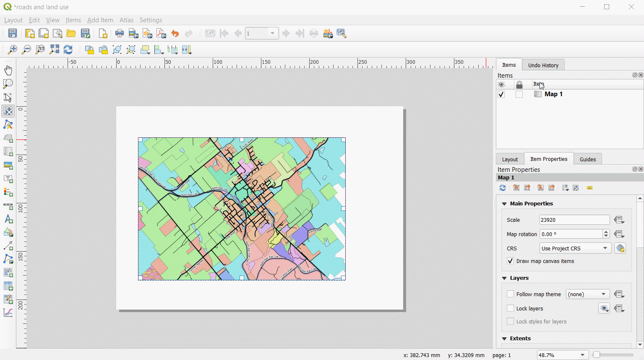Add an attribute table item
The width and height of the screenshot is (644, 360).
[8, 286]
